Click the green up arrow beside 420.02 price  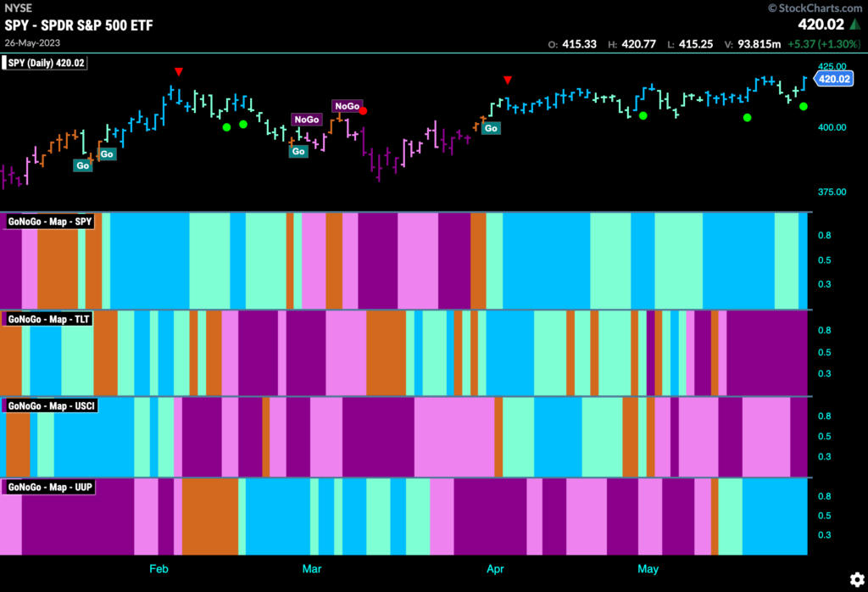pos(855,24)
